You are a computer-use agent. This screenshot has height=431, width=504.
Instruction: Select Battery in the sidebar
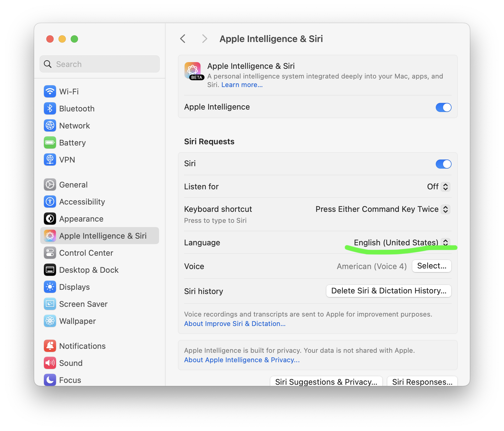pyautogui.click(x=100, y=142)
